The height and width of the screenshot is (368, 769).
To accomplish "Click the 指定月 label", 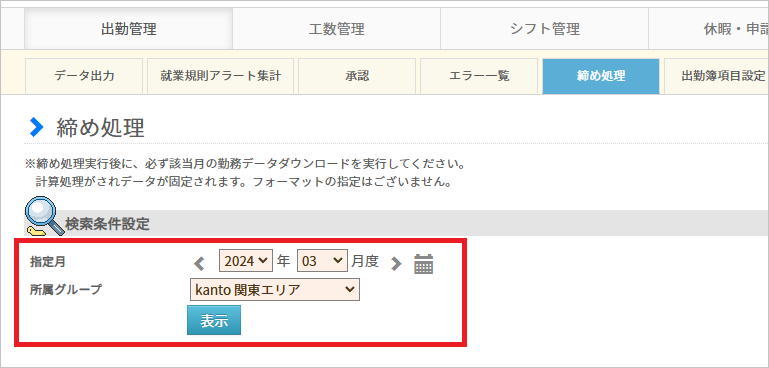I will click(x=48, y=262).
